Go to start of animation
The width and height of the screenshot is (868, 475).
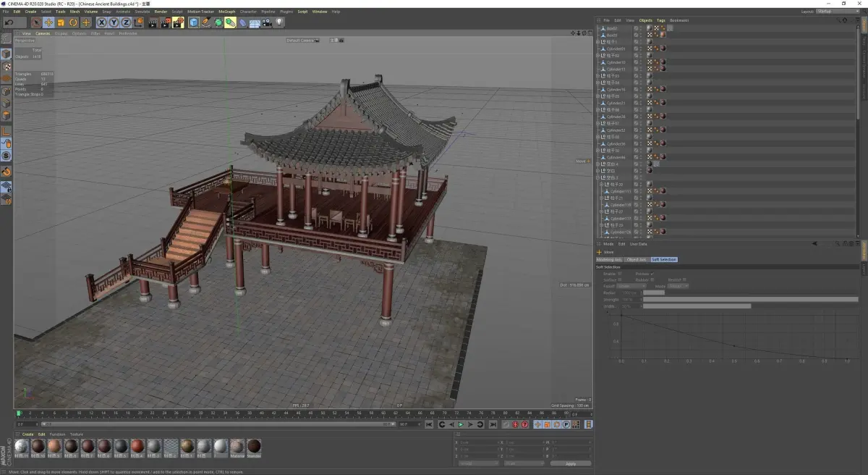click(430, 425)
